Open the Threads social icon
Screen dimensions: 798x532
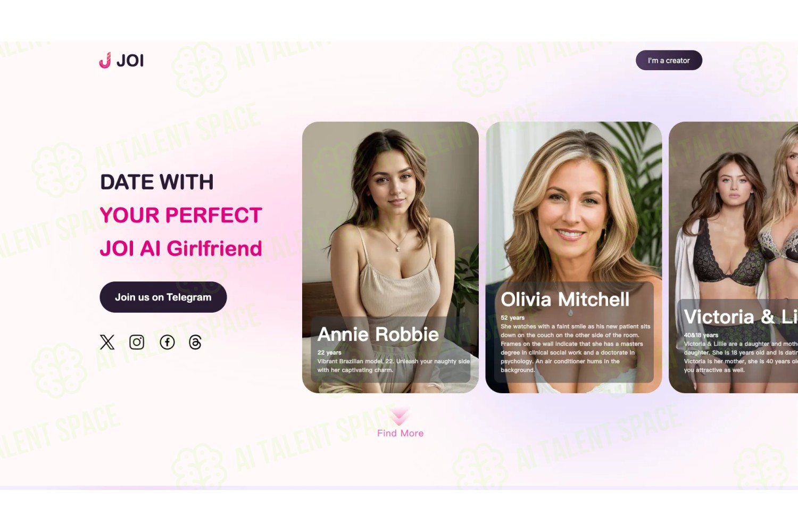(x=195, y=342)
